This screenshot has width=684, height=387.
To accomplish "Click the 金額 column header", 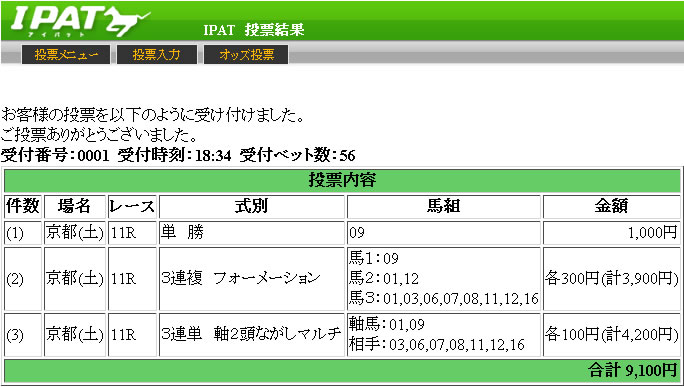I will coord(611,206).
